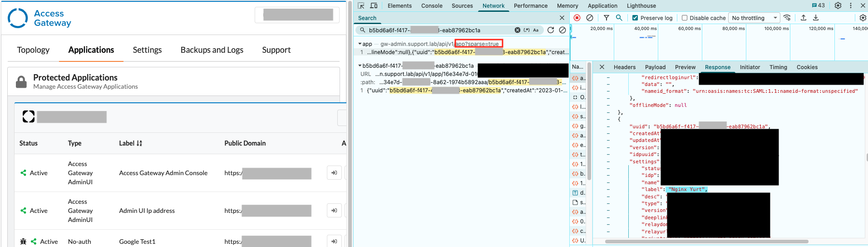Open the 43 console issues badge

(819, 5)
